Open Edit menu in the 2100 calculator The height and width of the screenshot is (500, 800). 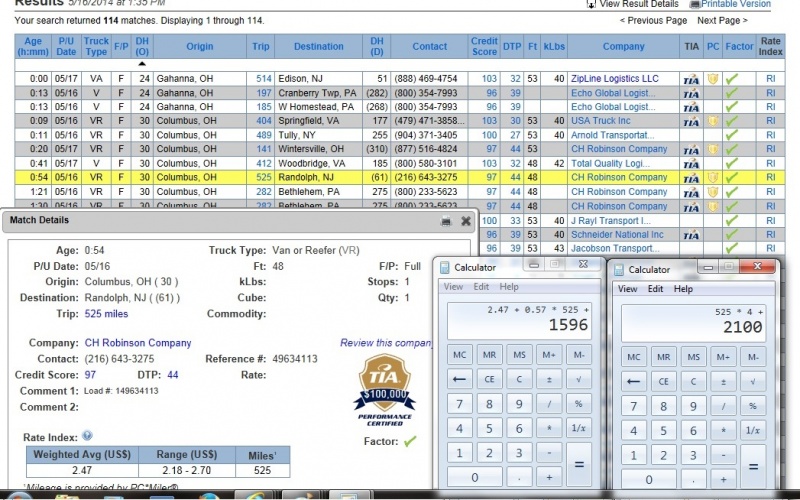point(656,289)
